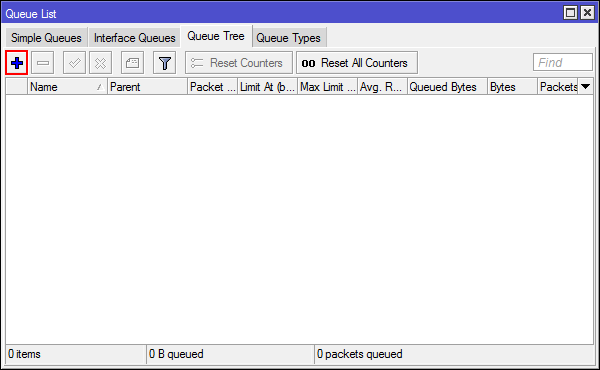Sort by Name column header
Viewport: 600px width, 370px height.
[67, 87]
